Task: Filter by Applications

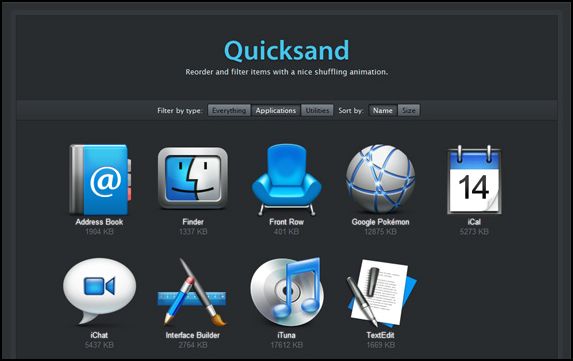Action: [x=276, y=110]
